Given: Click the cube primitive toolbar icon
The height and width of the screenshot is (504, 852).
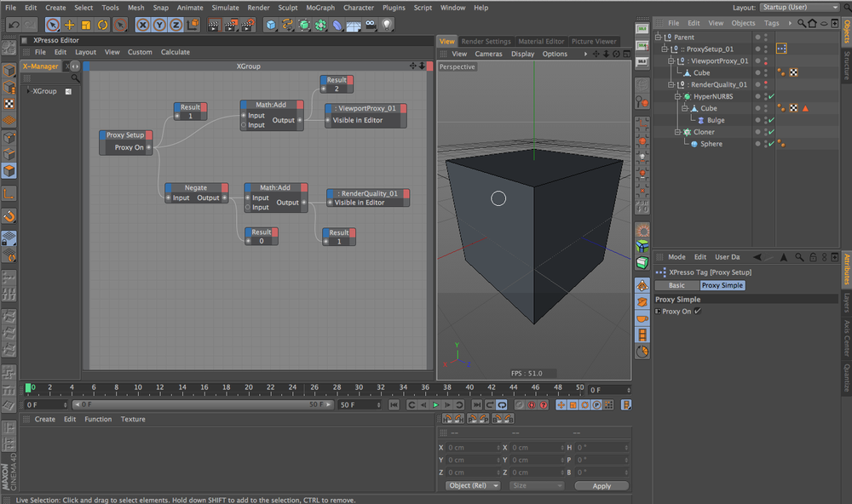Looking at the screenshot, I should tap(271, 26).
